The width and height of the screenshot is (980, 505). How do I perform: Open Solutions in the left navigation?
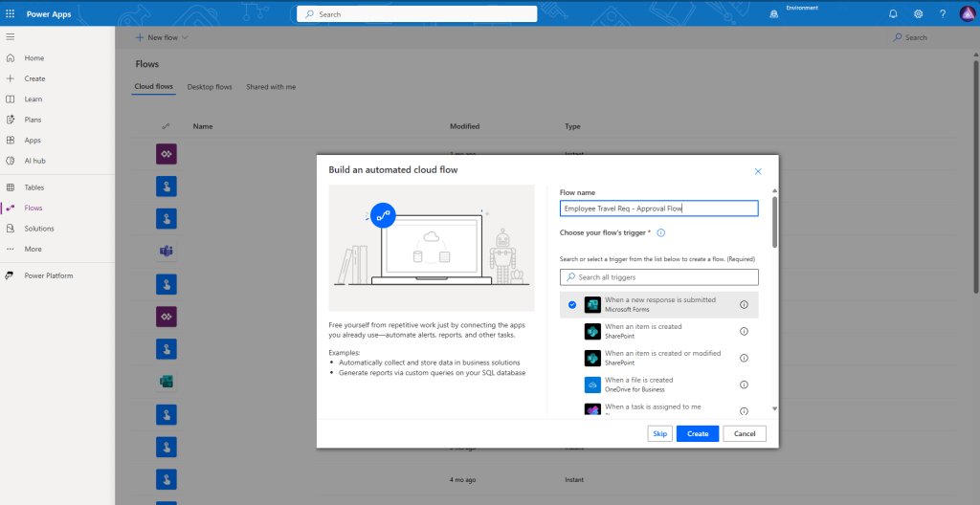[x=39, y=229]
